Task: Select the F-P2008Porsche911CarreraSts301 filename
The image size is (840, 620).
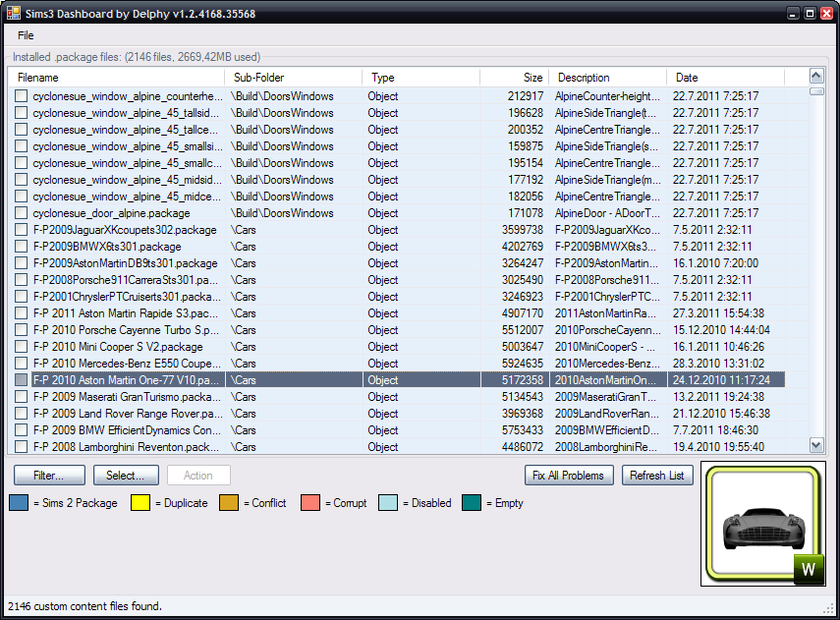Action: [126, 280]
